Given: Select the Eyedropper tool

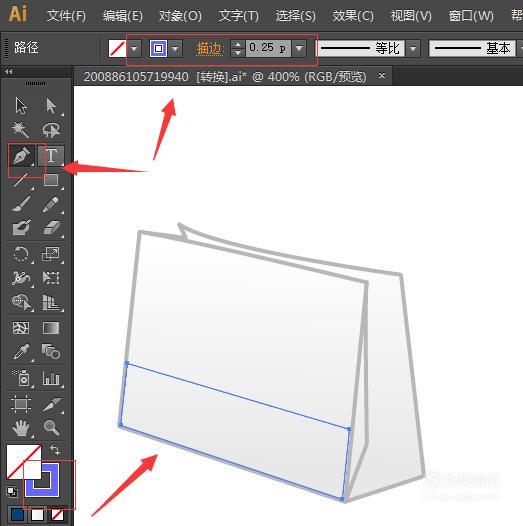Looking at the screenshot, I should pyautogui.click(x=21, y=352).
